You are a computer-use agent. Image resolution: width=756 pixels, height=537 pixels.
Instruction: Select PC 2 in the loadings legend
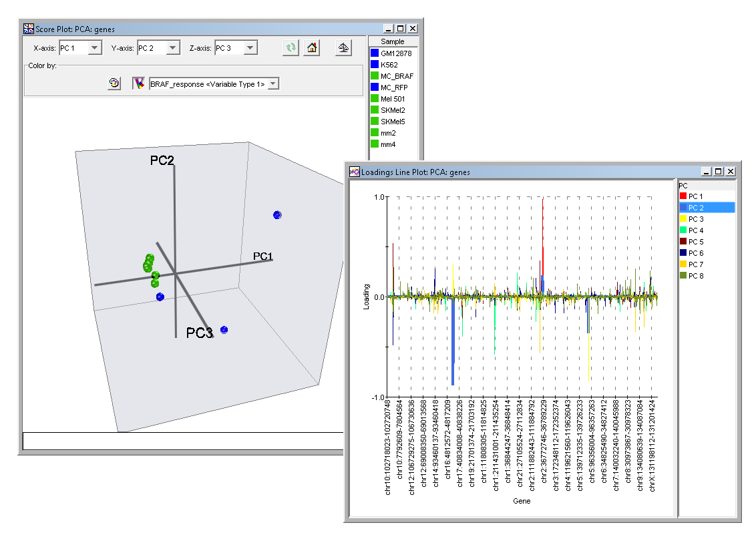tap(696, 208)
